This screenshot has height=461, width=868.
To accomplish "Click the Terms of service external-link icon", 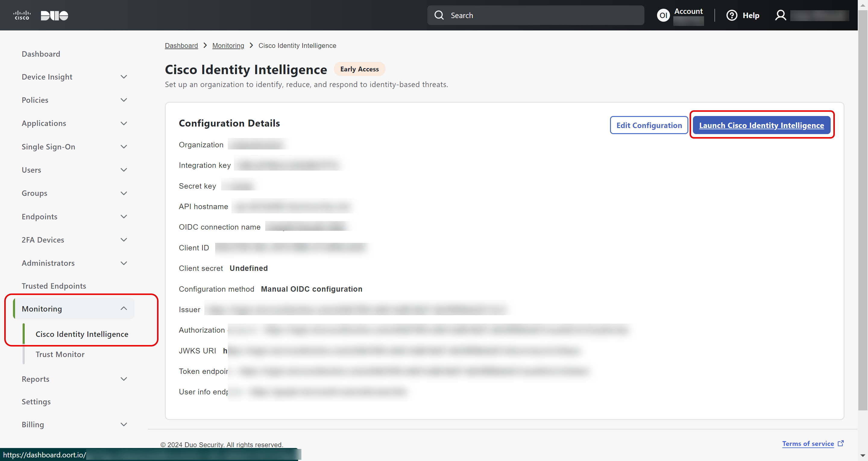I will point(841,443).
